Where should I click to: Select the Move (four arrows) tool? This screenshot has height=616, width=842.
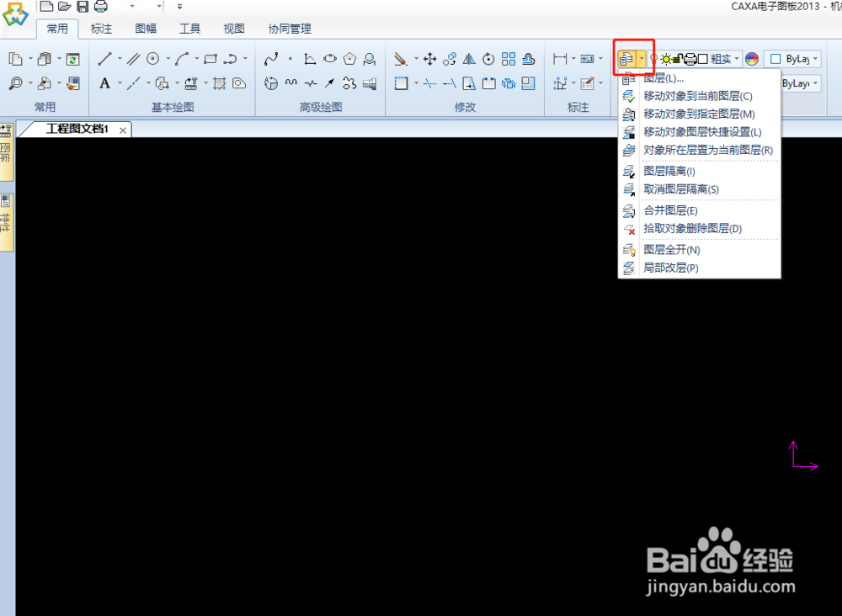point(429,59)
